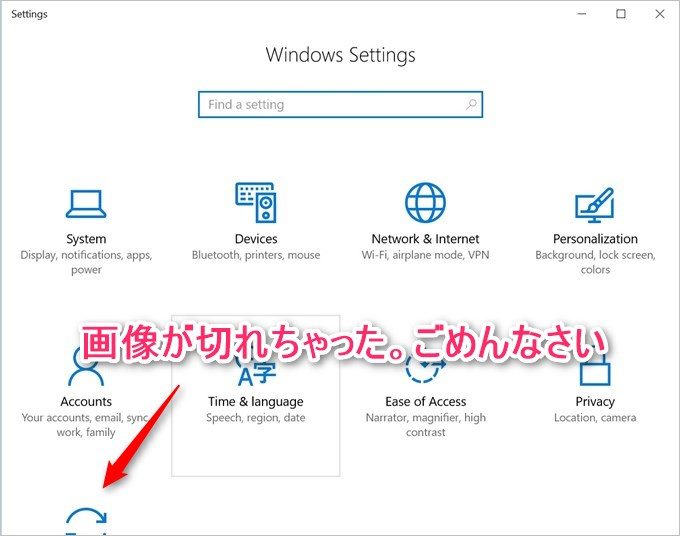Click the "Background, lock screen, colors" description

(595, 262)
